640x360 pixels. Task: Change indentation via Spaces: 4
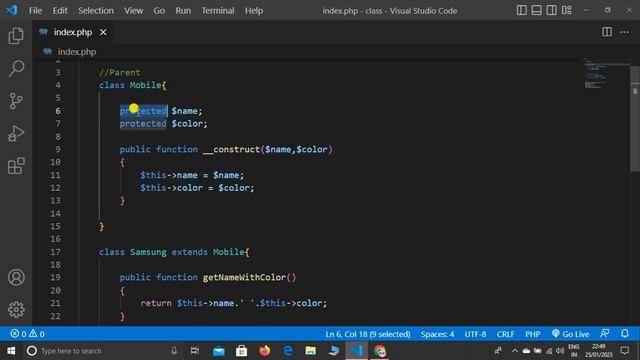tap(437, 334)
